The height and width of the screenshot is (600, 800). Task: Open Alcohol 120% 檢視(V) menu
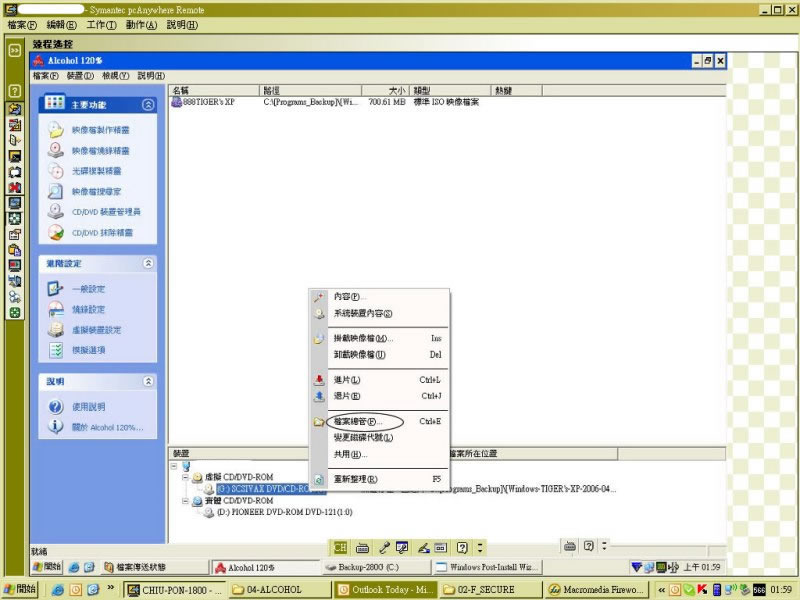point(115,76)
